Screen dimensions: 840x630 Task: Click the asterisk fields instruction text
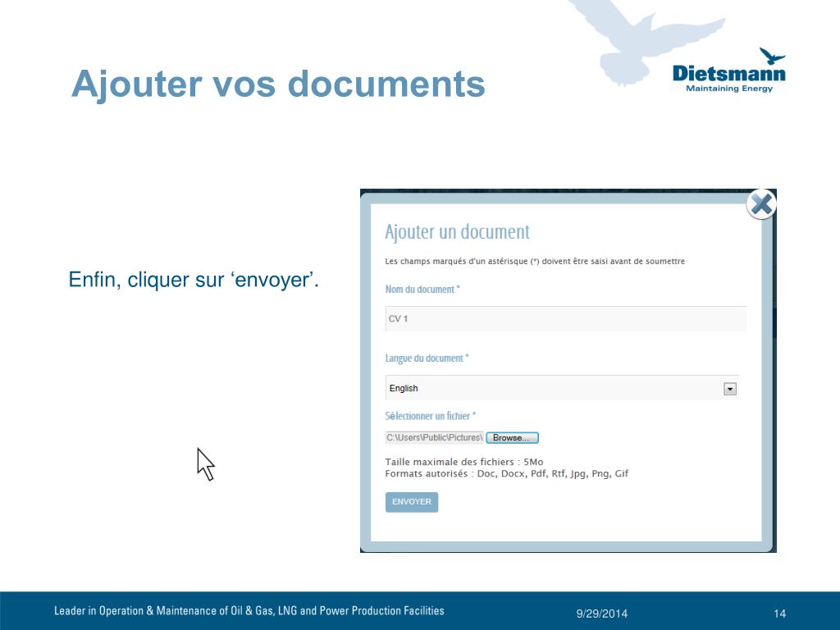[535, 262]
